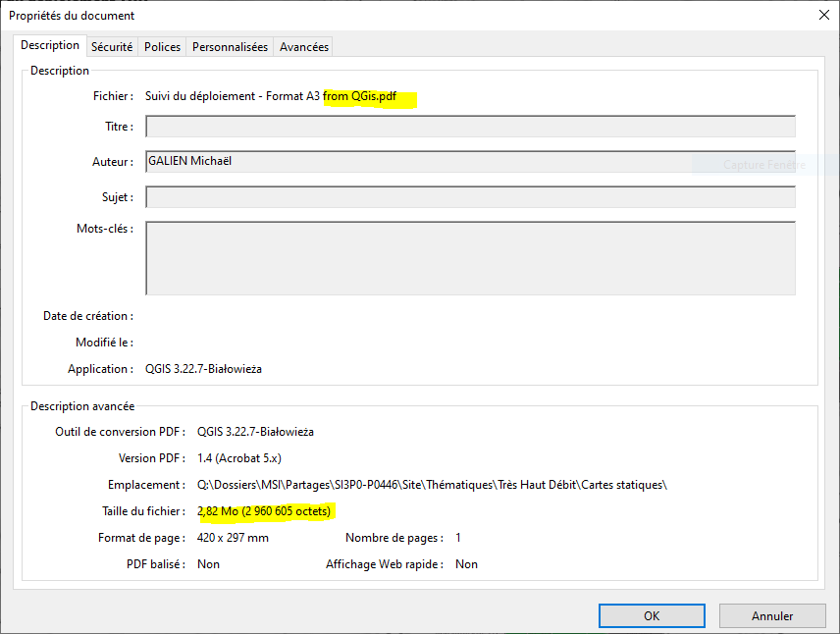Open the Polices tab
Viewport: 840px width, 634px height.
pyautogui.click(x=161, y=45)
